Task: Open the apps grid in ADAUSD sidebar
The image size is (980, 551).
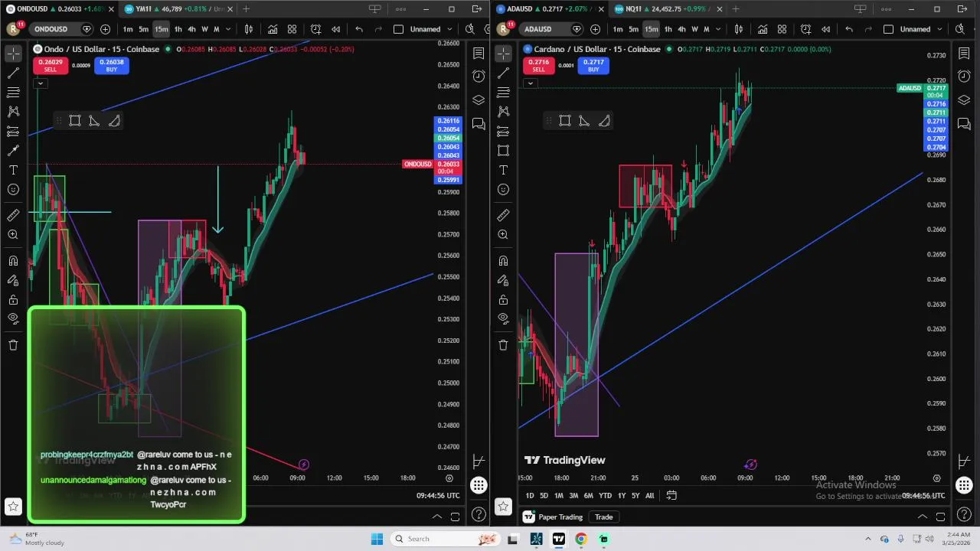Action: point(964,485)
